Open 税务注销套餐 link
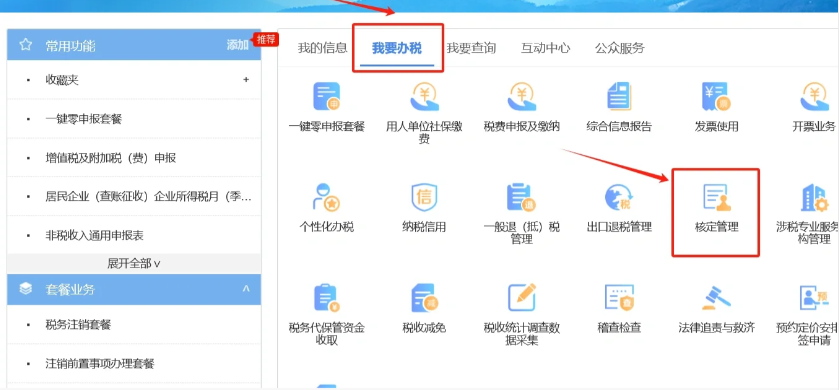The height and width of the screenshot is (390, 839). pyautogui.click(x=78, y=325)
